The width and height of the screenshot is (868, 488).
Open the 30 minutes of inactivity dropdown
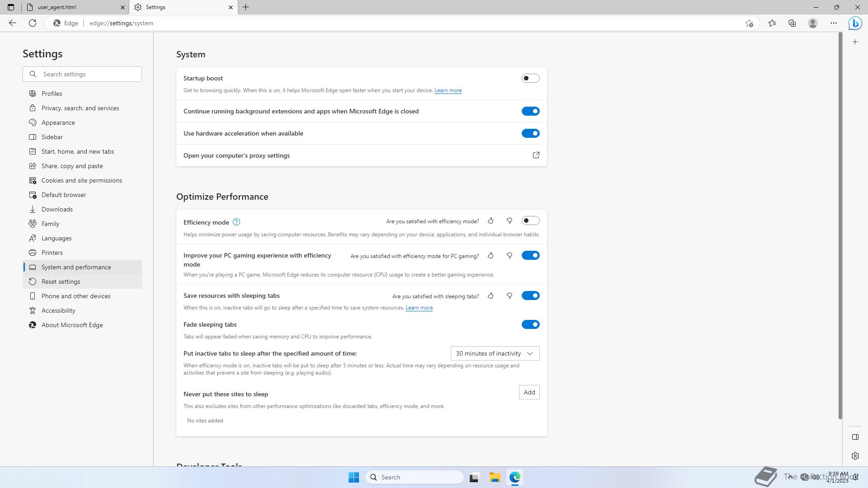point(495,353)
